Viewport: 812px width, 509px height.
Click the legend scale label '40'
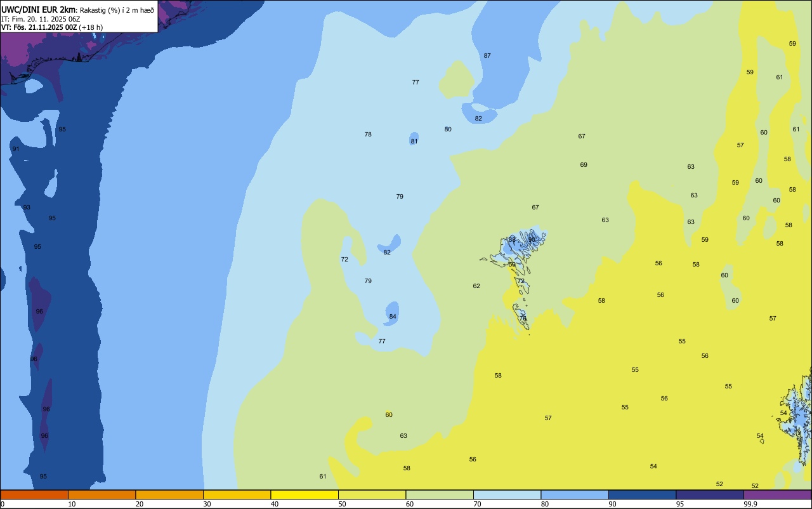275,504
